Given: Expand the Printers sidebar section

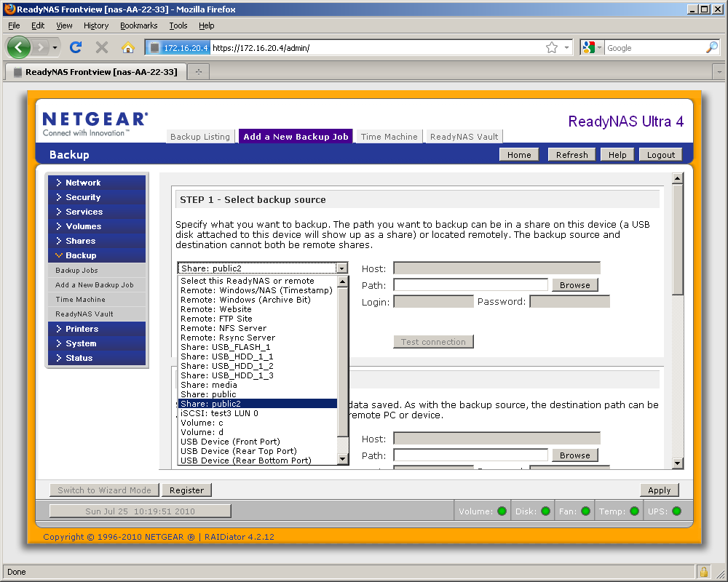Looking at the screenshot, I should tap(97, 329).
